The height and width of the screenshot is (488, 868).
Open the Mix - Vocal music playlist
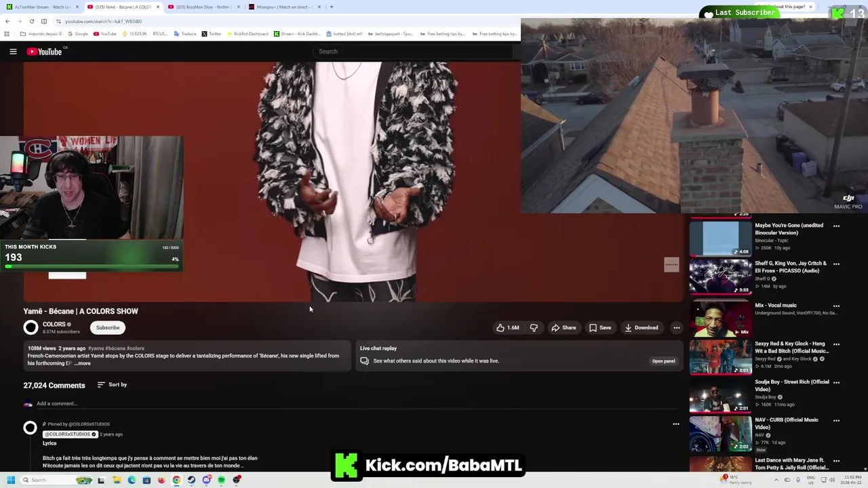pos(720,319)
